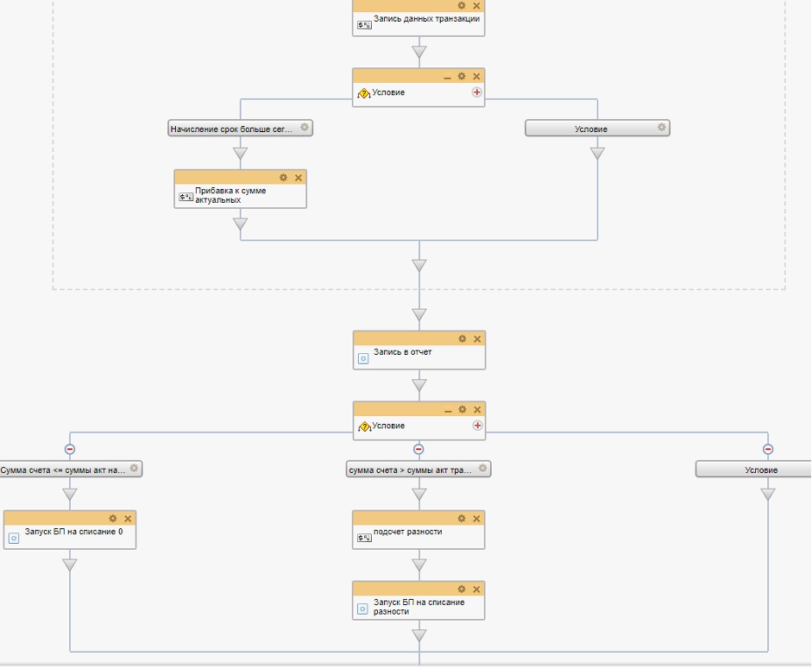Image resolution: width=812 pixels, height=669 pixels.
Task: Add a branch with the upper condition's plus icon
Action: click(476, 92)
